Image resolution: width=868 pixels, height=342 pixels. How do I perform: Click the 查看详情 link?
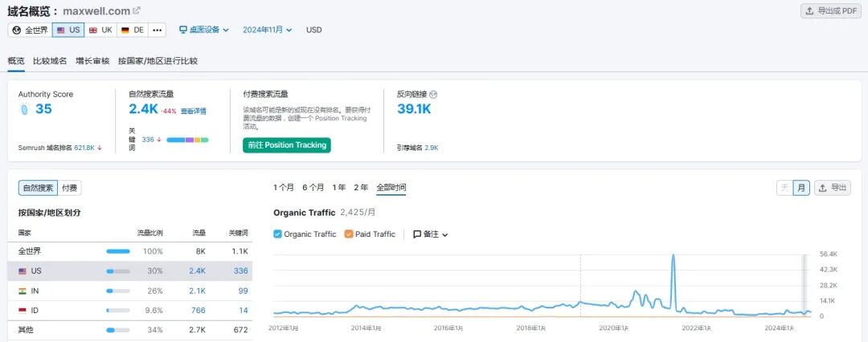pyautogui.click(x=193, y=111)
